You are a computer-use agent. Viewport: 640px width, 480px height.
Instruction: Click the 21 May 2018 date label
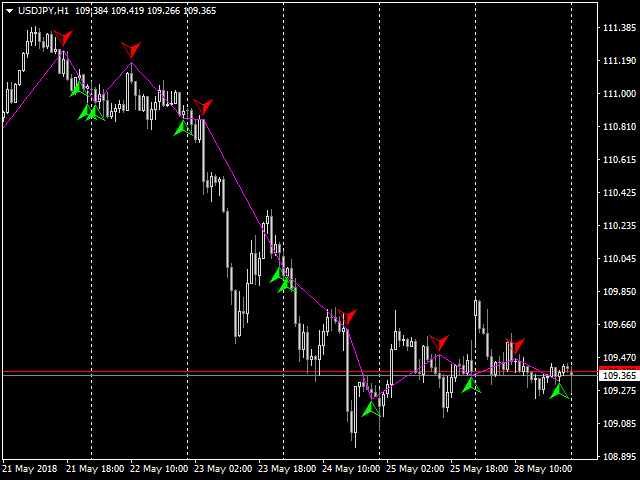tap(31, 469)
